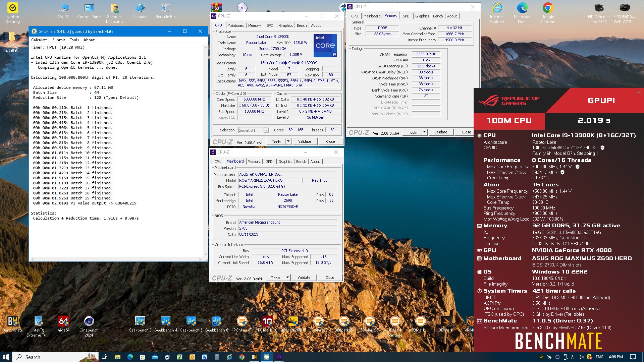Click the 100M CPU benchmark label
This screenshot has width=644, height=362.
509,121
